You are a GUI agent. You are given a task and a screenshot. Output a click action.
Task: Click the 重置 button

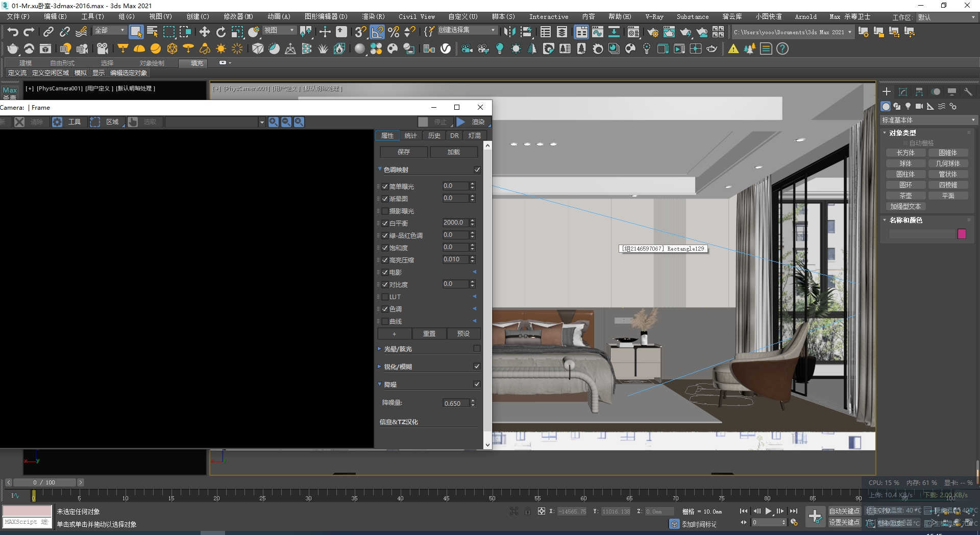[429, 334]
